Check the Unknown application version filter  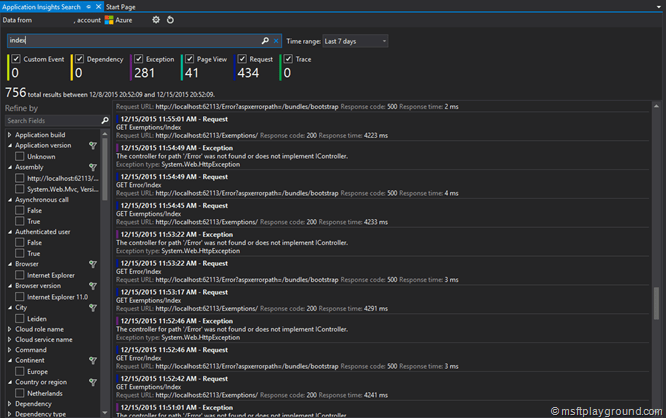(20, 156)
